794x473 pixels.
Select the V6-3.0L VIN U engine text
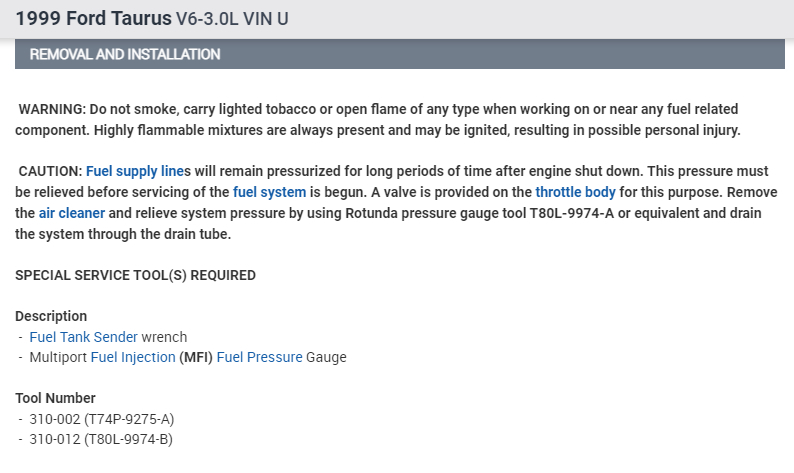tap(232, 19)
